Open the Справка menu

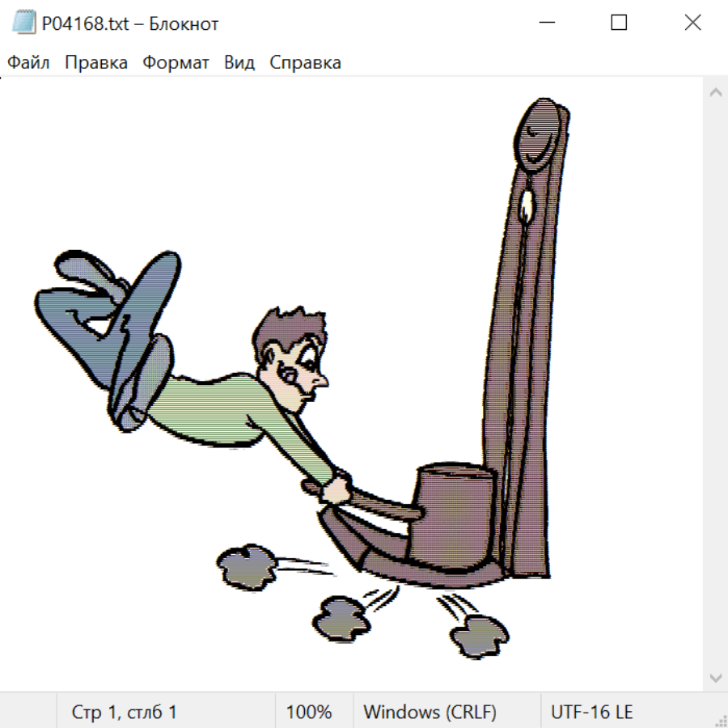click(x=305, y=63)
